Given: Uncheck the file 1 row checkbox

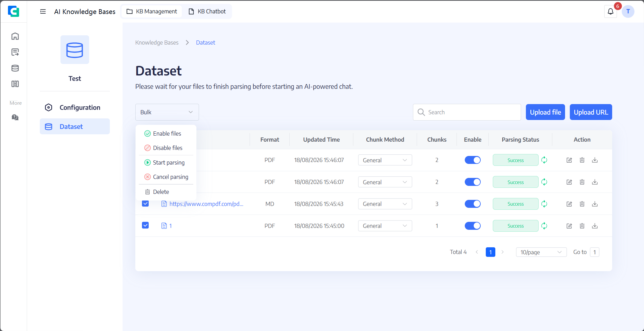Looking at the screenshot, I should coord(145,225).
